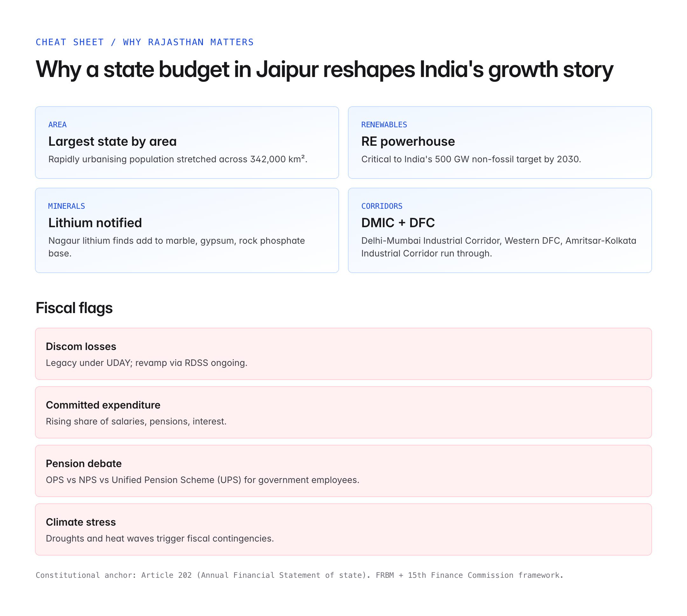Click the 500 GW non-fossil target text

click(x=471, y=159)
